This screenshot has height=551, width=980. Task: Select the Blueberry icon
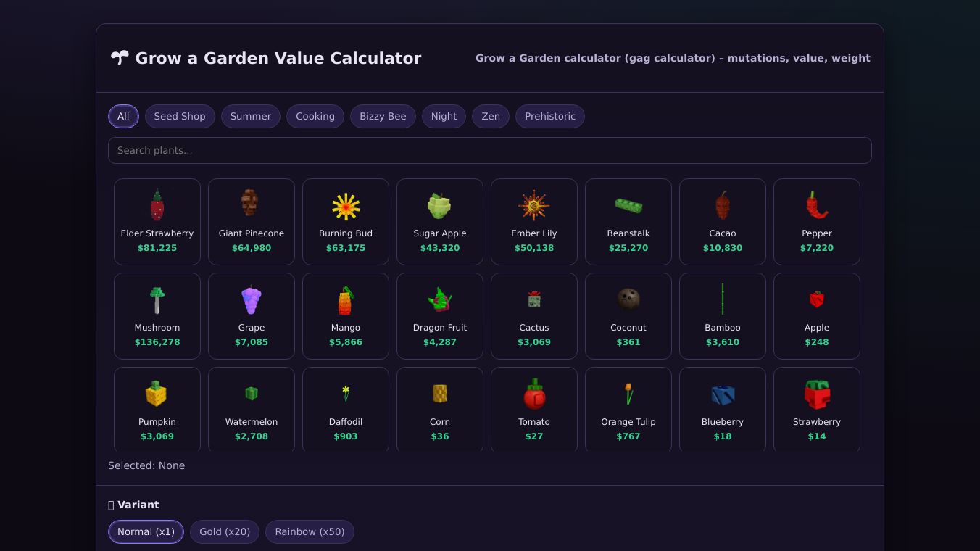coord(723,394)
